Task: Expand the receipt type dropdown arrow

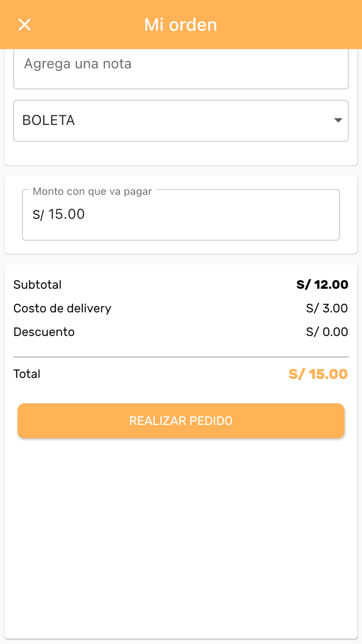Action: tap(338, 121)
